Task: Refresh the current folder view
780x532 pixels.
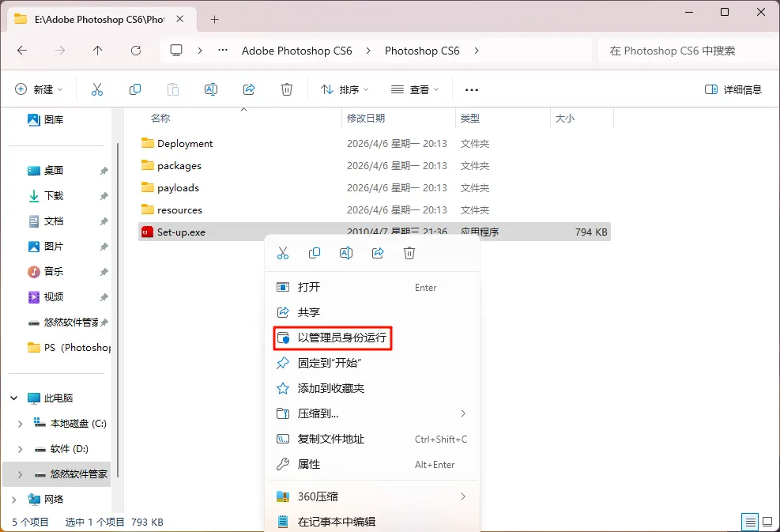Action: click(135, 51)
